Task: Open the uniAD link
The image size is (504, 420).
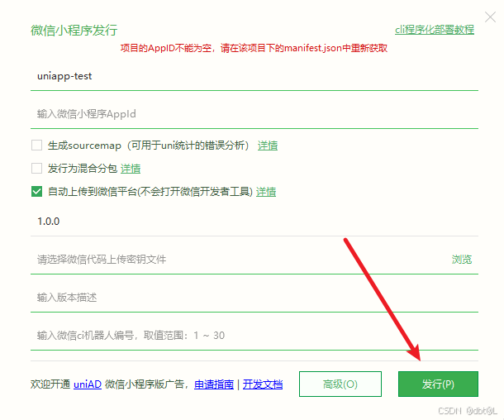Action: click(88, 384)
